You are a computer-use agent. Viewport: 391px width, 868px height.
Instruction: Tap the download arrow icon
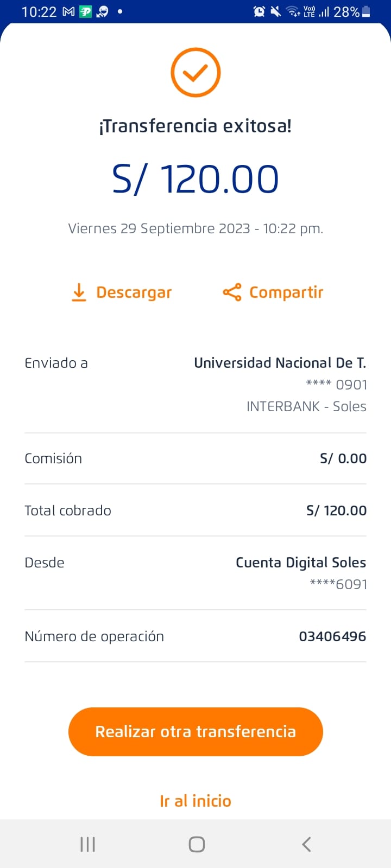[79, 292]
